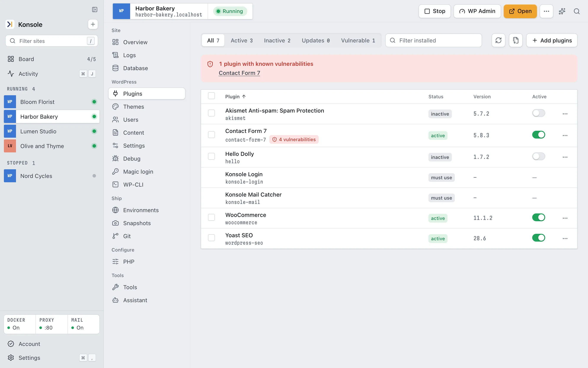Check the WooCommerce row checkbox
Viewport: 588px width, 368px height.
pos(211,217)
